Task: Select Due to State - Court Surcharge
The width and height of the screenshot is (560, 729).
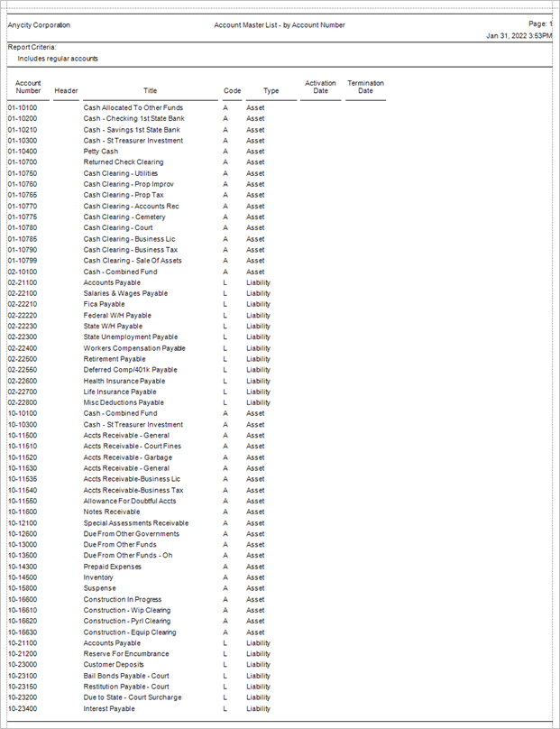Action: (x=133, y=697)
